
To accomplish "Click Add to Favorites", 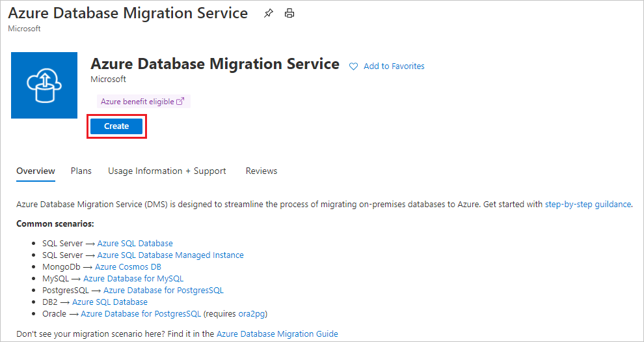I will pos(394,66).
